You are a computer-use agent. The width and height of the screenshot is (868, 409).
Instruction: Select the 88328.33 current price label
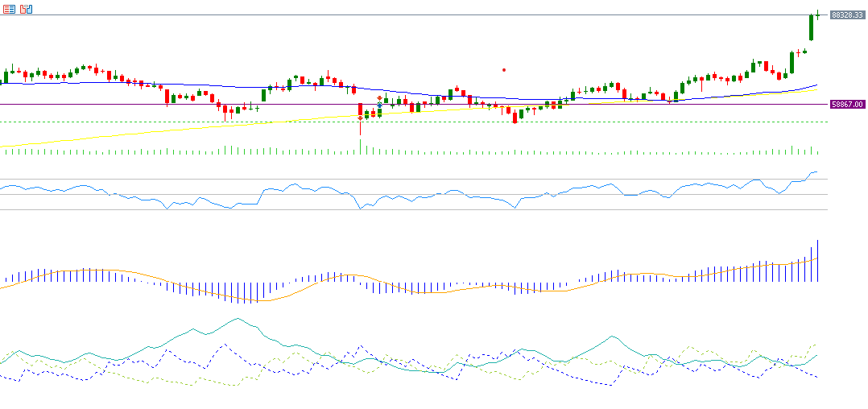click(x=847, y=14)
